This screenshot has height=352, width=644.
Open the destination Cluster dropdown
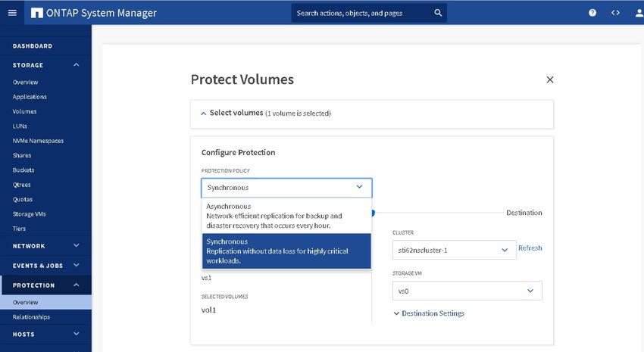coord(452,249)
